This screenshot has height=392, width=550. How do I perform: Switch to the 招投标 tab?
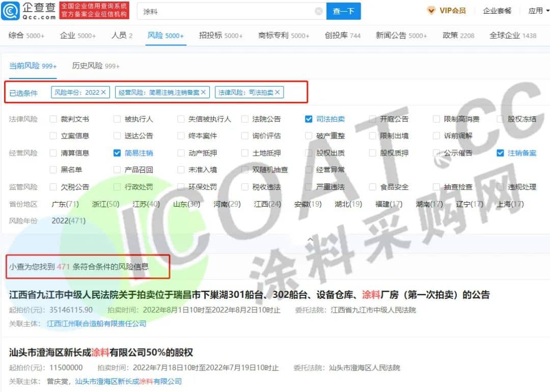click(x=221, y=36)
